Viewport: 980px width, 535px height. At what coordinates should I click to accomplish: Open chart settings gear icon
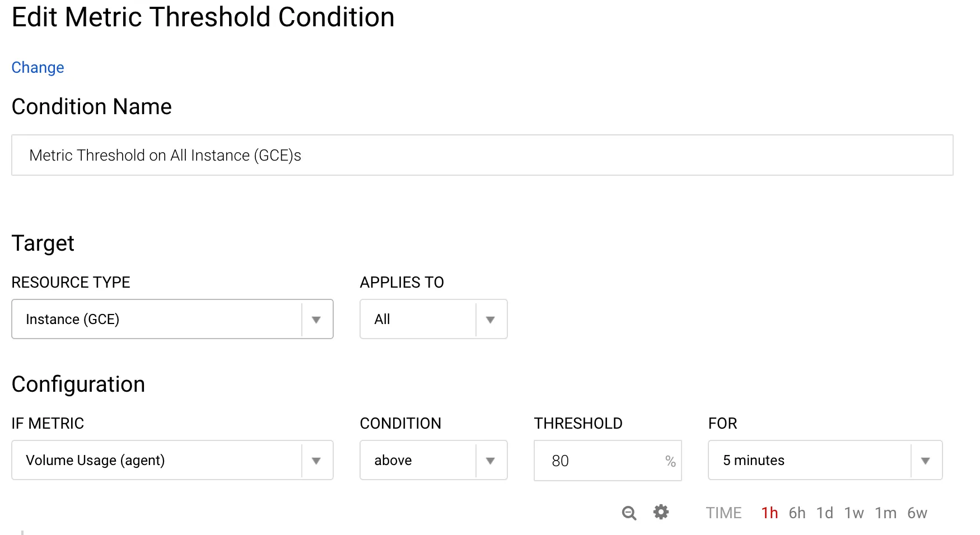tap(661, 512)
